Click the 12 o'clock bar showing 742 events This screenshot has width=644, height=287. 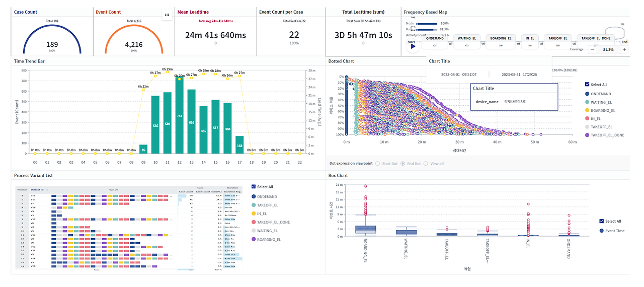180,116
